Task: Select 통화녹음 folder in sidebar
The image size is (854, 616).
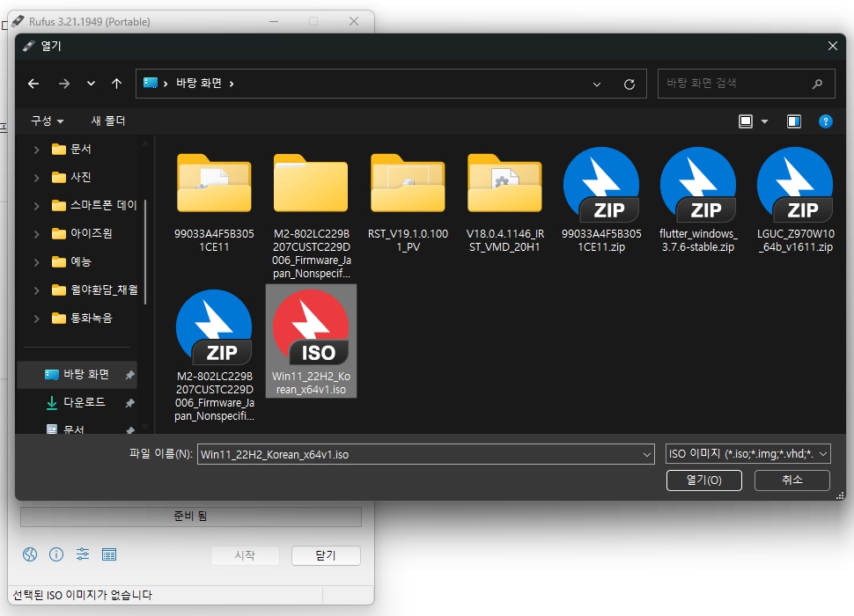Action: (x=82, y=318)
